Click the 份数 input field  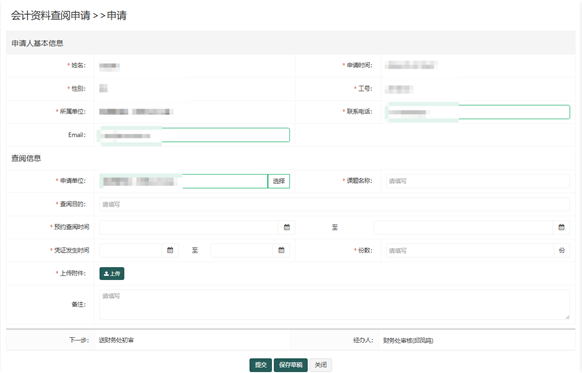[470, 251]
